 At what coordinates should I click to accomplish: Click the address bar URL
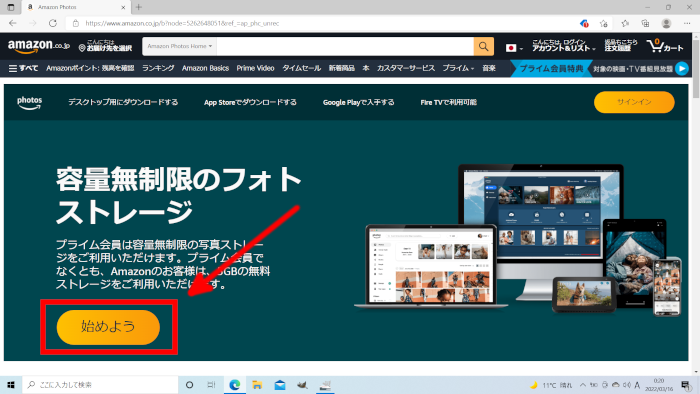click(x=182, y=23)
